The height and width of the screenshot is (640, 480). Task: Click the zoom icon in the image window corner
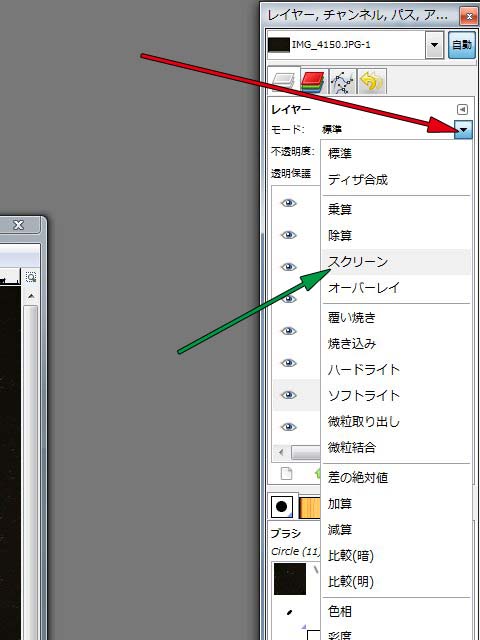pyautogui.click(x=31, y=278)
